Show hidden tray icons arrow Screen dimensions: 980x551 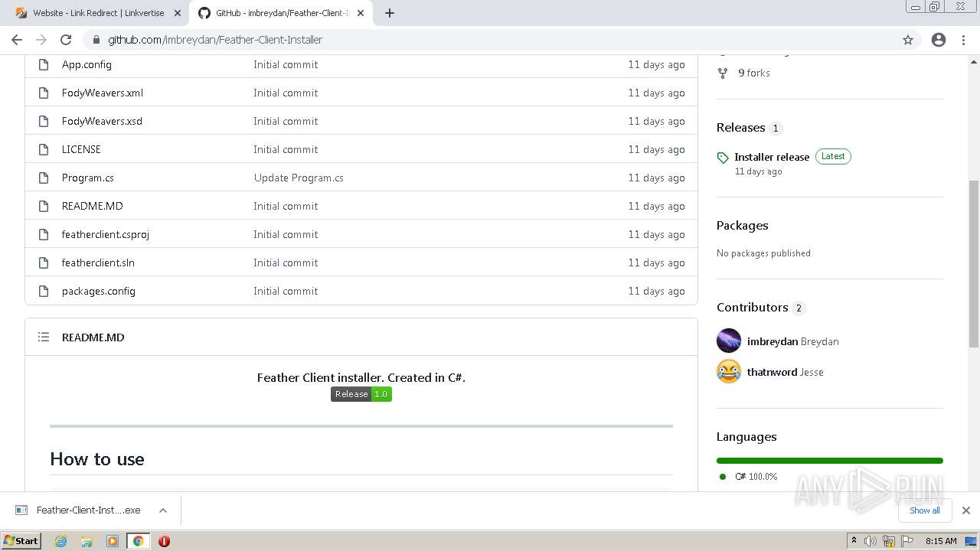click(854, 541)
